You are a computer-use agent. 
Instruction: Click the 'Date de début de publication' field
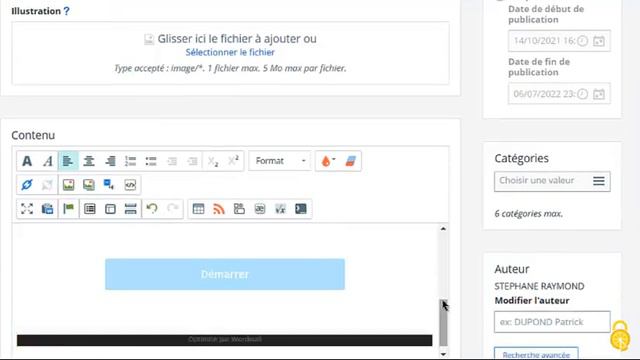point(559,41)
